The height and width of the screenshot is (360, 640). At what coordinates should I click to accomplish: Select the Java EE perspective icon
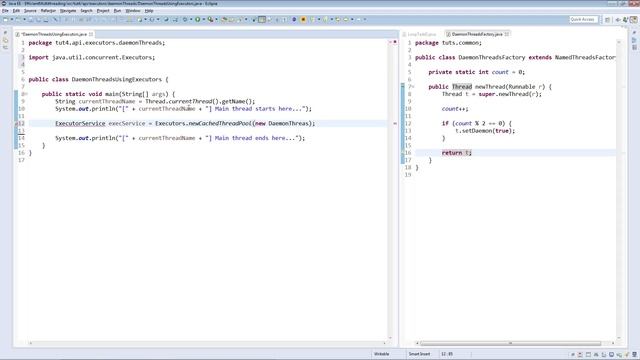point(633,20)
